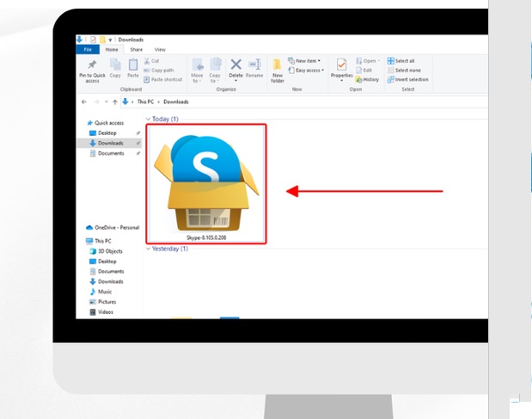This screenshot has width=532, height=419.
Task: Select the Skype-8.105.0.208 installer file
Action: (x=205, y=183)
